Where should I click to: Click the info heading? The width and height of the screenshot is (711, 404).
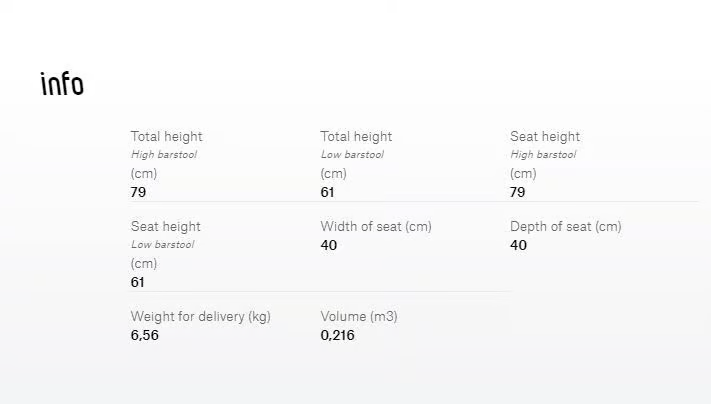tap(62, 83)
